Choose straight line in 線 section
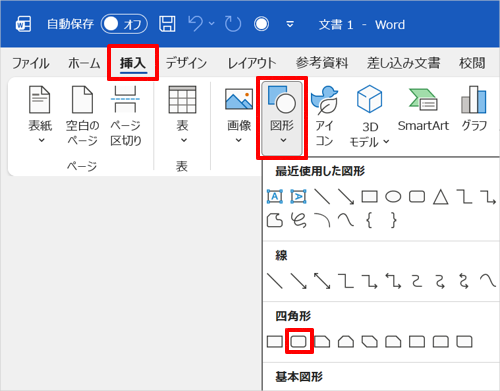This screenshot has height=391, width=500. point(275,281)
